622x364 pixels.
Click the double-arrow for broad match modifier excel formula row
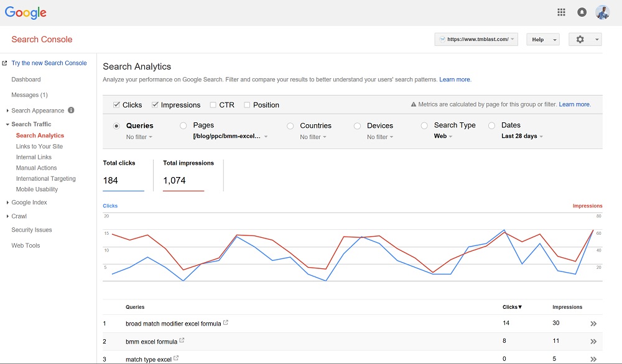pyautogui.click(x=593, y=324)
